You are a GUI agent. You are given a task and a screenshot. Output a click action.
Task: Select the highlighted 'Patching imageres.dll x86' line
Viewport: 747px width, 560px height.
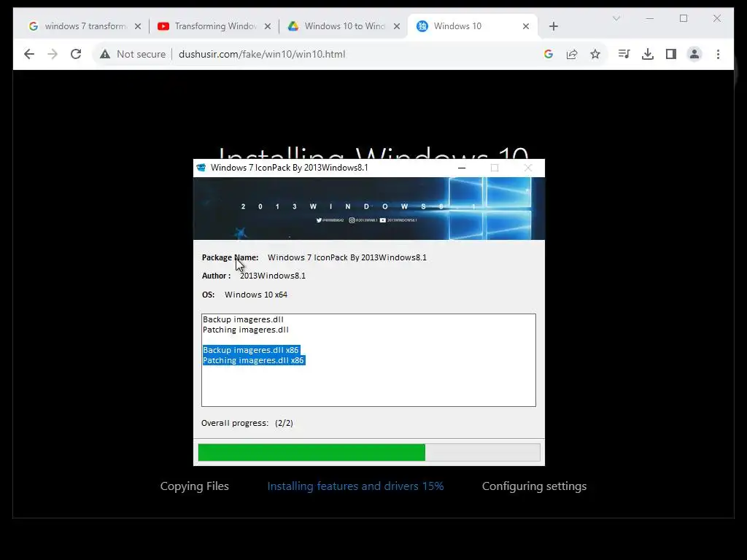click(x=253, y=360)
